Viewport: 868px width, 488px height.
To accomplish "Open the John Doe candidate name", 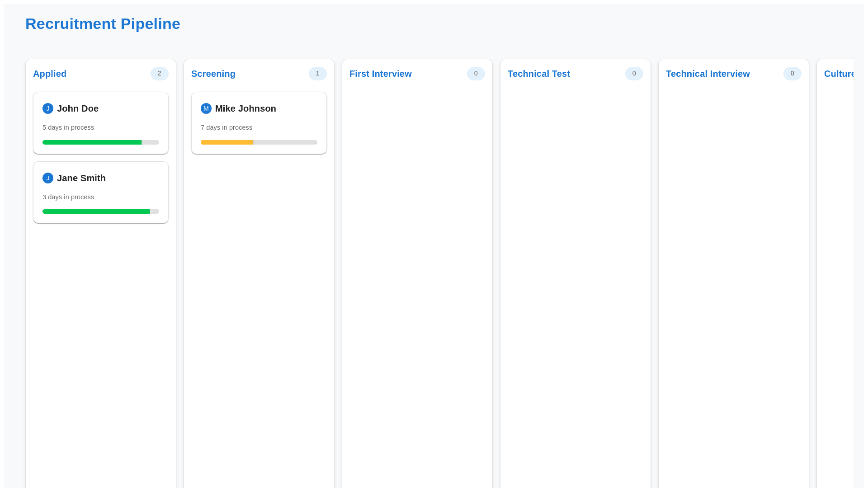I will (x=78, y=108).
